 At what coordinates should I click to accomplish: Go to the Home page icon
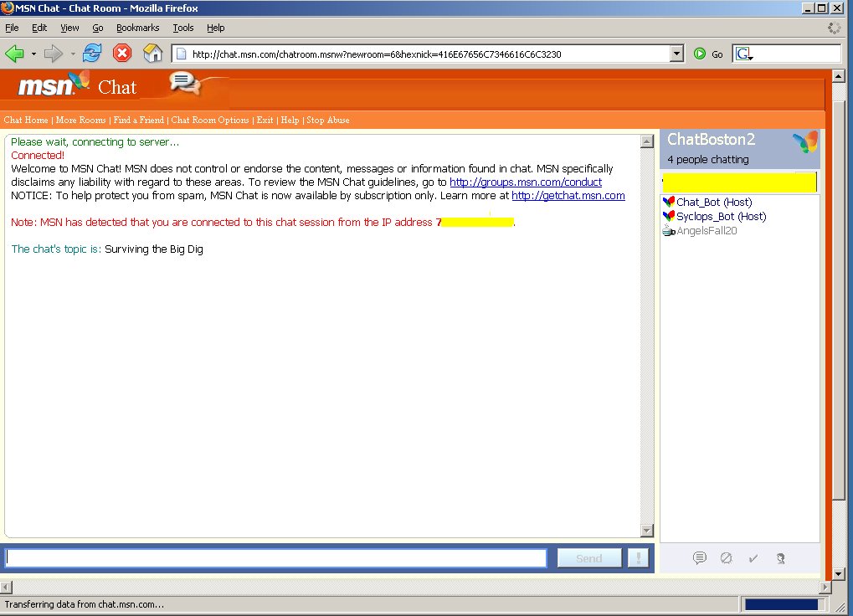(152, 54)
